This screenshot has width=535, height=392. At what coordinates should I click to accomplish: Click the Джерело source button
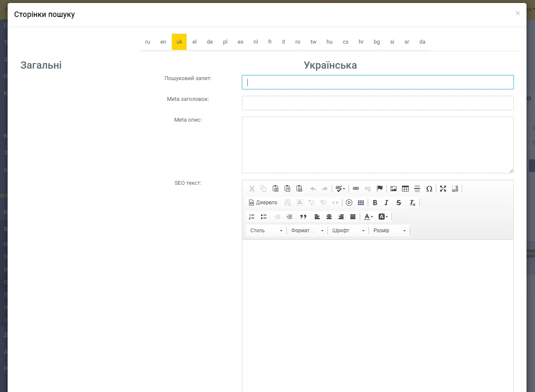tap(263, 203)
